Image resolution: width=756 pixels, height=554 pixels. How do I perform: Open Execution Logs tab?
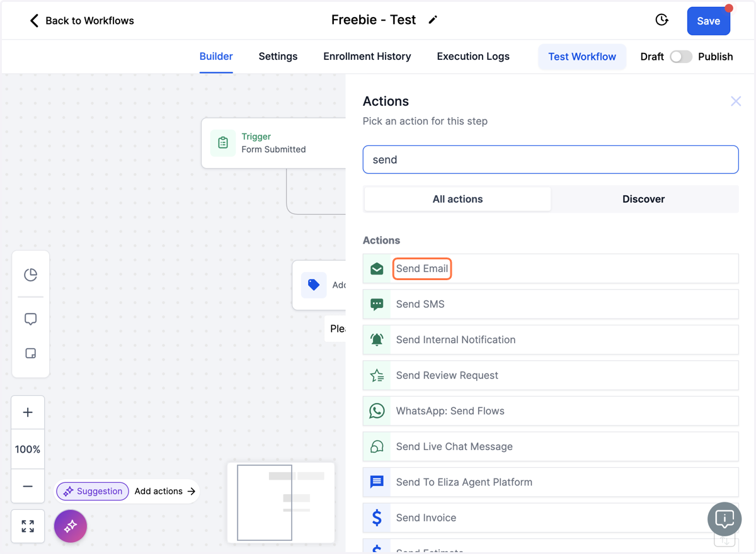pos(473,56)
